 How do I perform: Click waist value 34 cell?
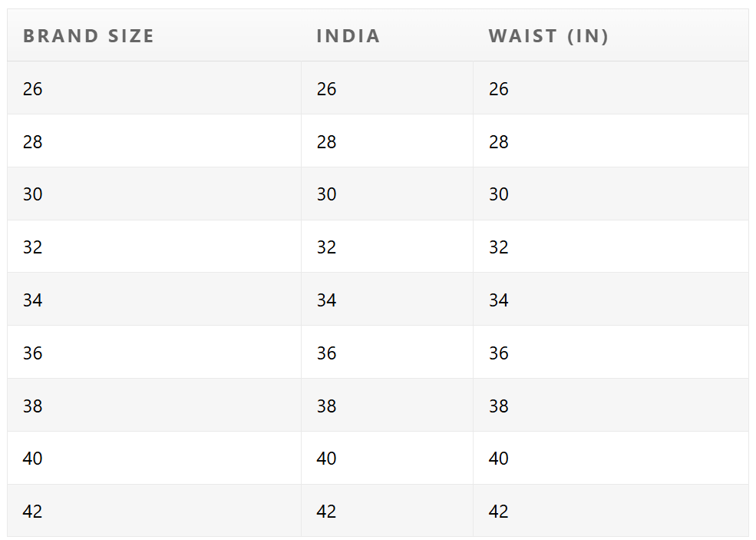coord(611,300)
